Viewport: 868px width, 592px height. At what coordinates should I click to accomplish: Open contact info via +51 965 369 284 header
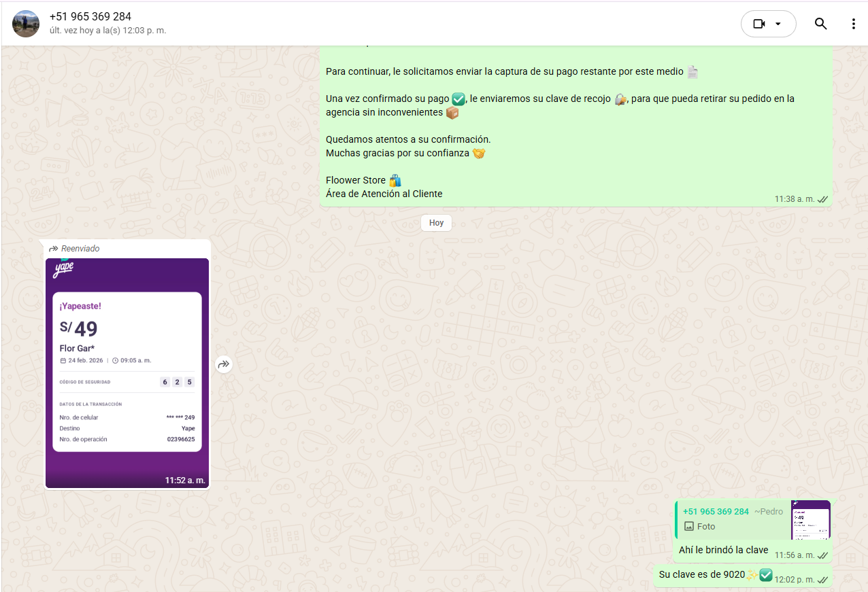tap(90, 17)
